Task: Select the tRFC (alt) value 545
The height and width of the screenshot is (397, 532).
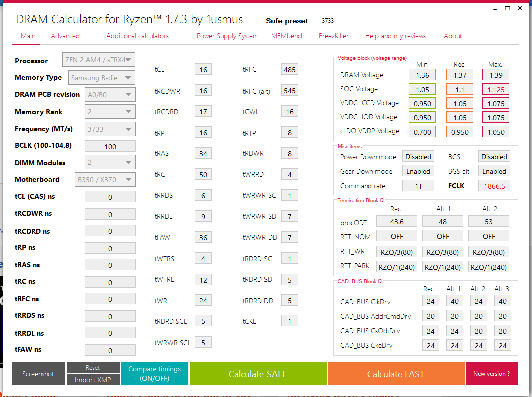Action: [290, 90]
